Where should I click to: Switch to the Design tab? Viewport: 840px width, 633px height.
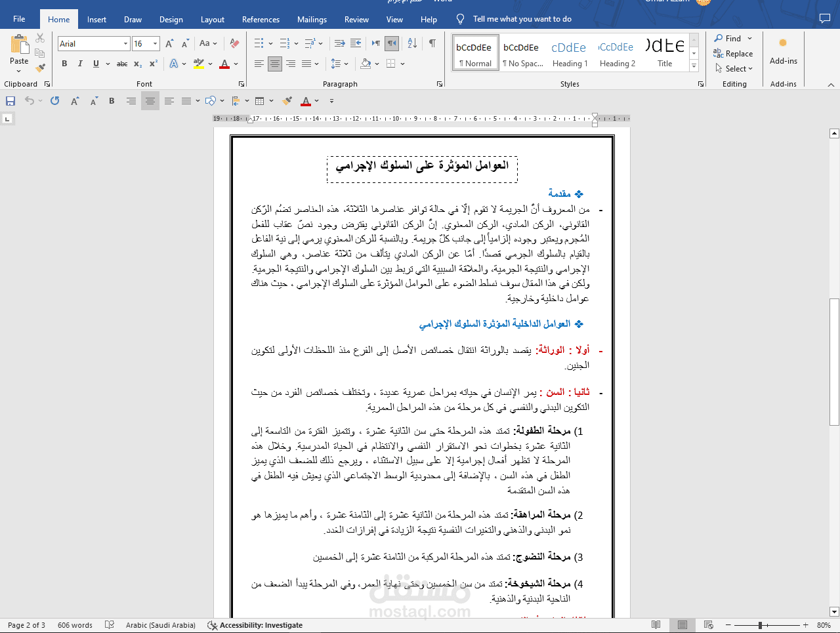[x=171, y=19]
